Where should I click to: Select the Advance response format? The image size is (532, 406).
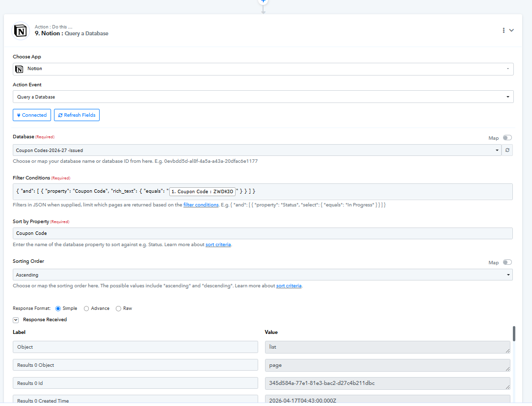(x=86, y=308)
